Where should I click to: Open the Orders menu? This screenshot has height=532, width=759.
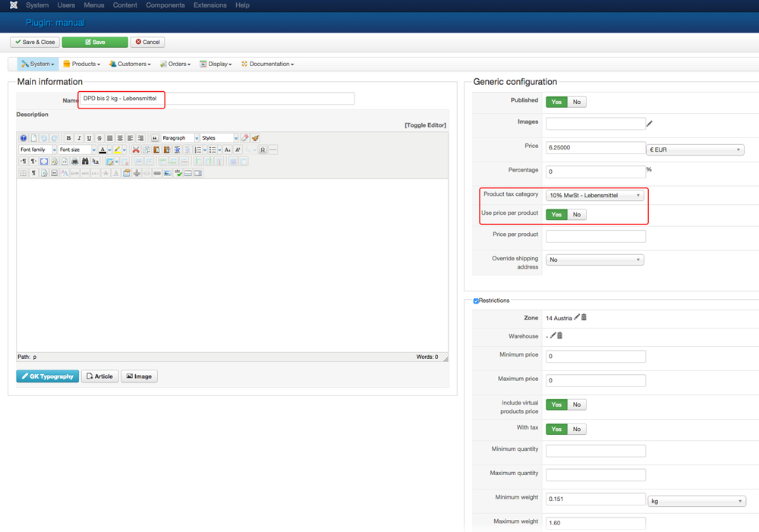(175, 64)
